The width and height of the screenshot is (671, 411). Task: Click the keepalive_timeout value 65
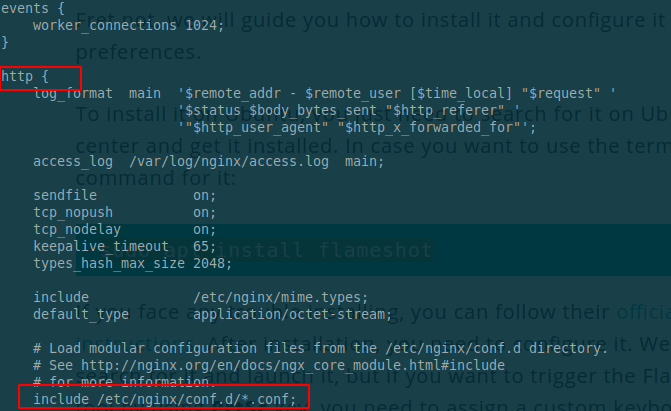[203, 246]
